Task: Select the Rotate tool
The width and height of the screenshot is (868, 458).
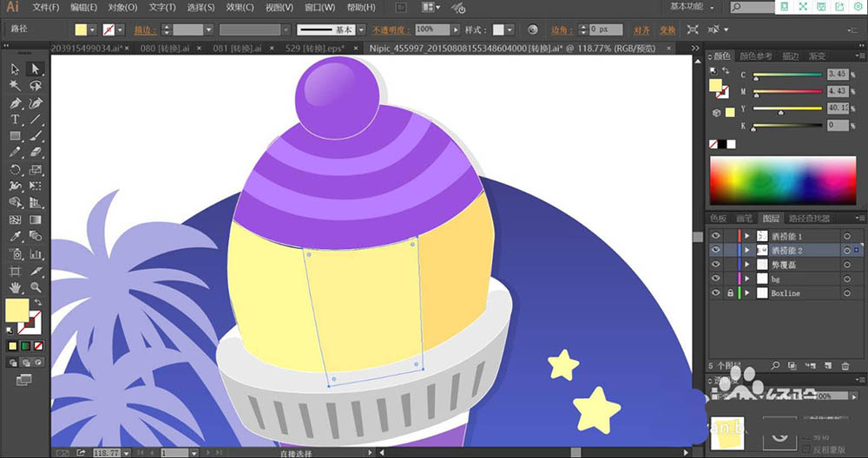Action: click(16, 170)
